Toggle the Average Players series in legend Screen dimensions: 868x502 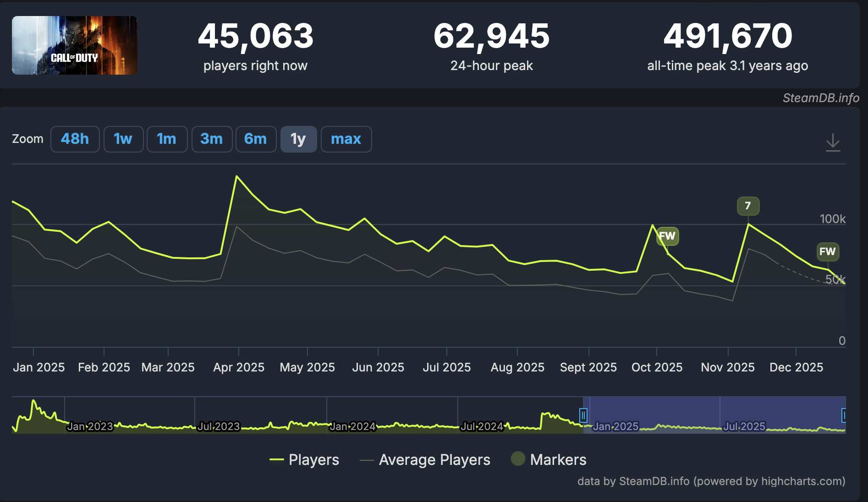click(425, 459)
